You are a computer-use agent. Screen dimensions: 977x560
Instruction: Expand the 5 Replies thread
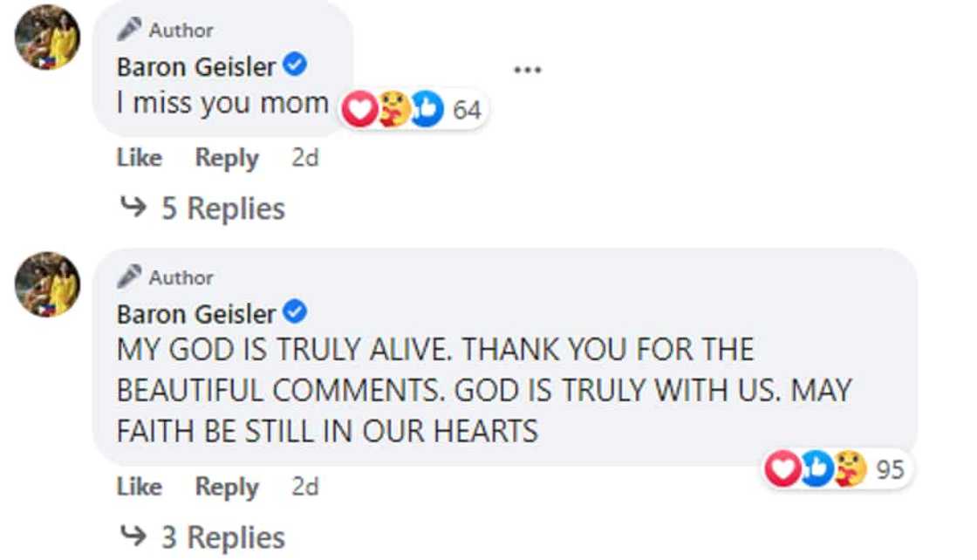222,208
